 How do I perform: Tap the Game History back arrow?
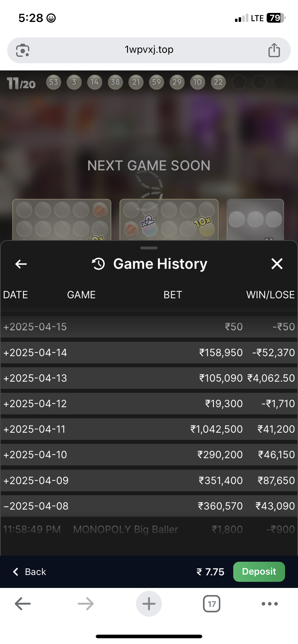(x=21, y=264)
